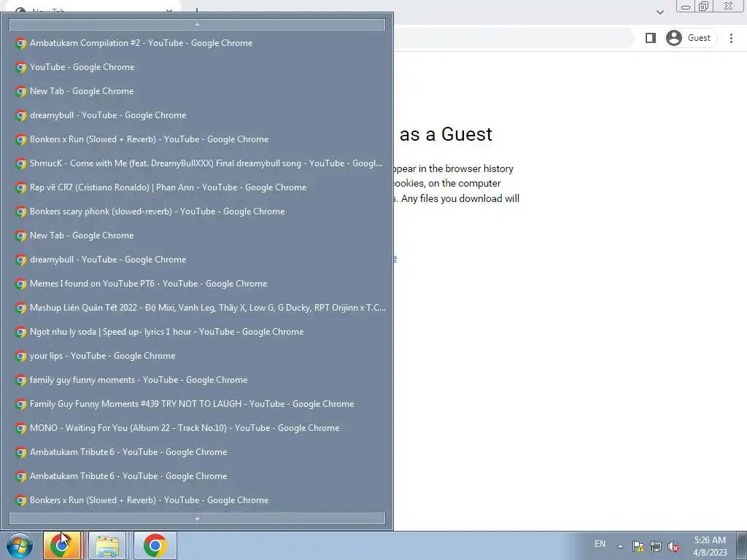Click Chrome icon beside Bonkers scary phonk entry
Image resolution: width=747 pixels, height=560 pixels.
pos(20,212)
